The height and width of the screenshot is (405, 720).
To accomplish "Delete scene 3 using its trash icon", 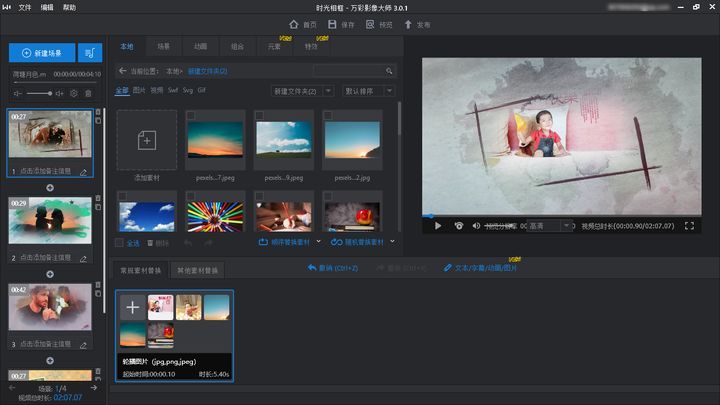I will (x=98, y=285).
